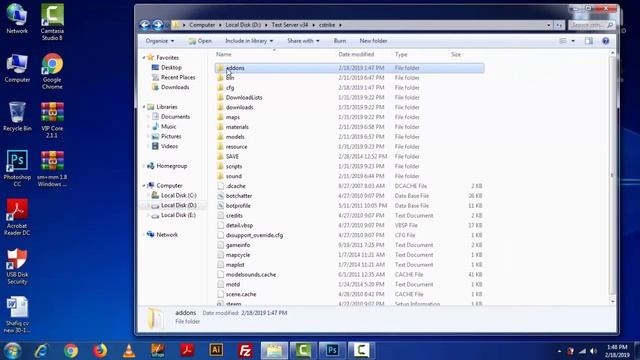Select Documents library in sidebar
The image size is (640, 360).
point(175,117)
